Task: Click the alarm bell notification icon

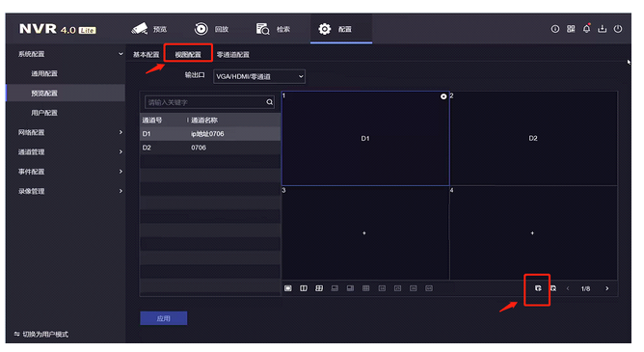Action: 586,29
